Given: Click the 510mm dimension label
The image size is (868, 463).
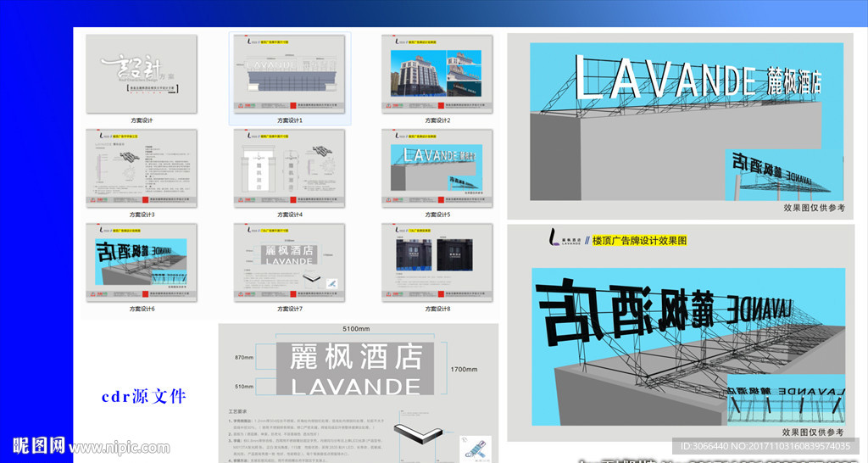Looking at the screenshot, I should [244, 387].
